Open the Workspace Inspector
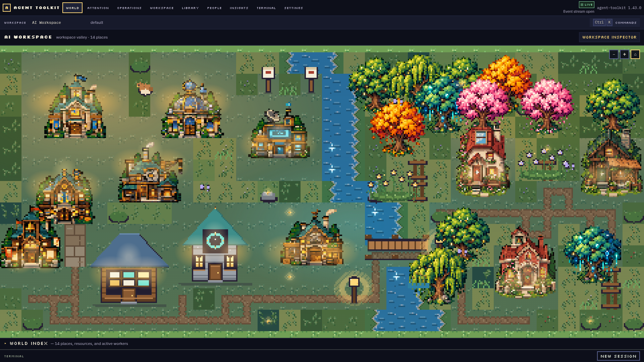 (x=609, y=37)
